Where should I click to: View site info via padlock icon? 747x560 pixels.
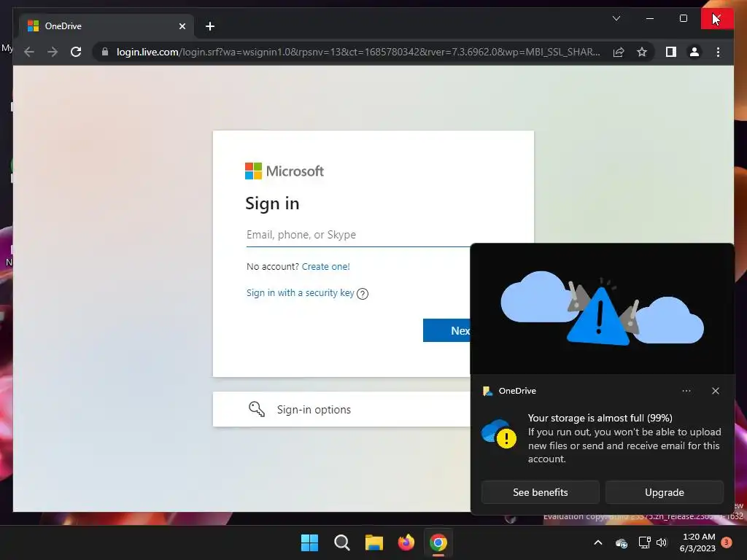tap(105, 52)
